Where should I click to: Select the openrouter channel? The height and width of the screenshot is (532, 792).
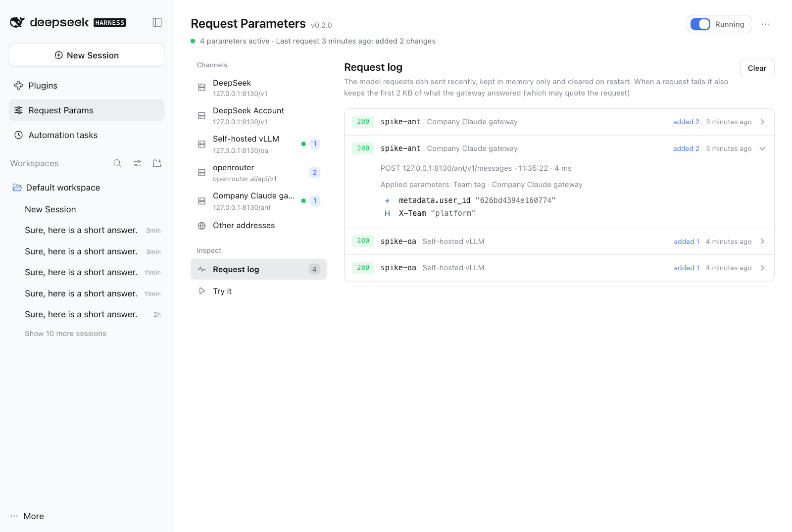258,173
